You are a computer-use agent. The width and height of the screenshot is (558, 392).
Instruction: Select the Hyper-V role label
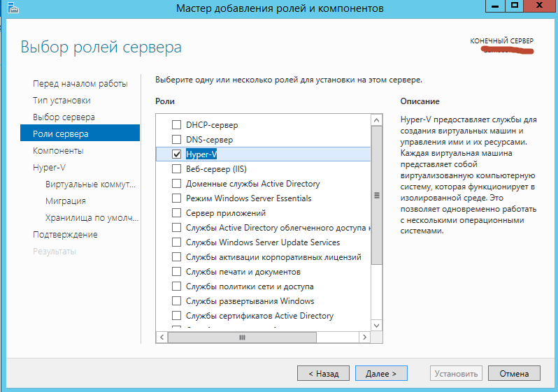coord(201,154)
